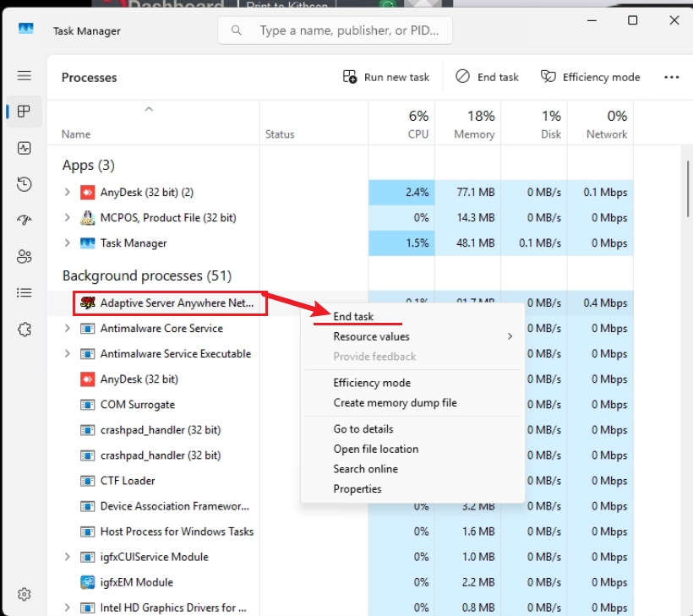Expand the MCPOS, Product File group
This screenshot has height=616, width=693.
tap(67, 218)
